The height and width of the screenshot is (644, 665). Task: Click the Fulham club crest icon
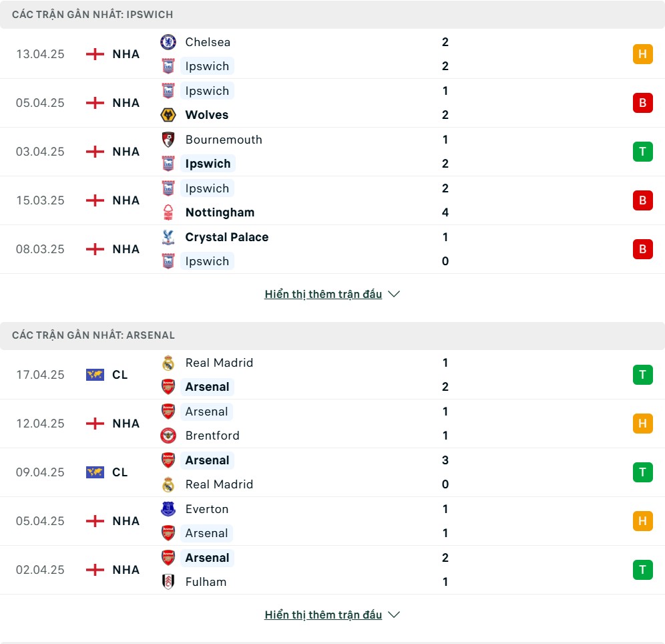pyautogui.click(x=168, y=582)
